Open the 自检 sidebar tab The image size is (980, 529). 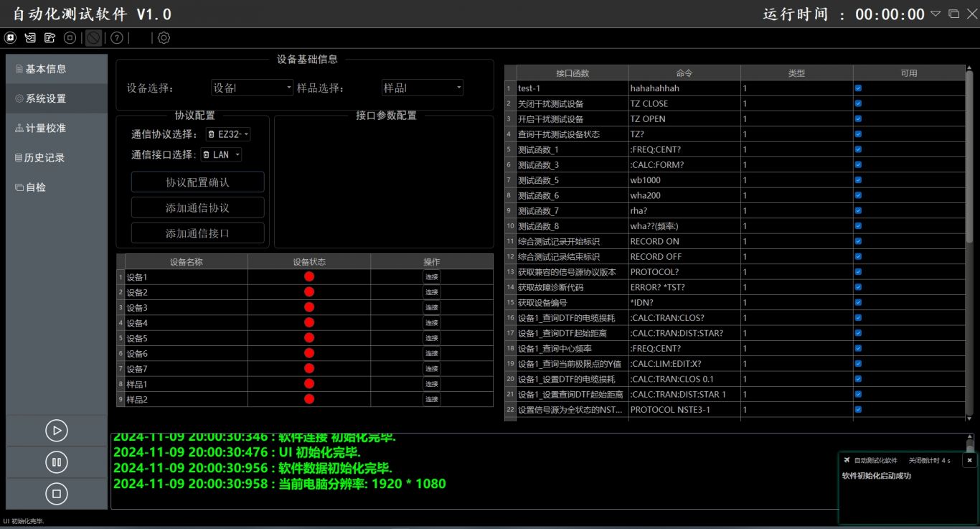(57, 187)
